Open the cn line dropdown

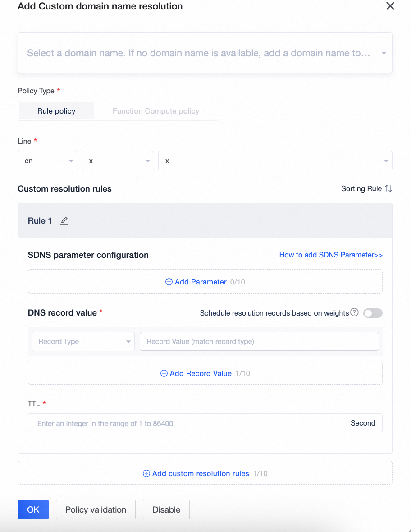pos(48,161)
